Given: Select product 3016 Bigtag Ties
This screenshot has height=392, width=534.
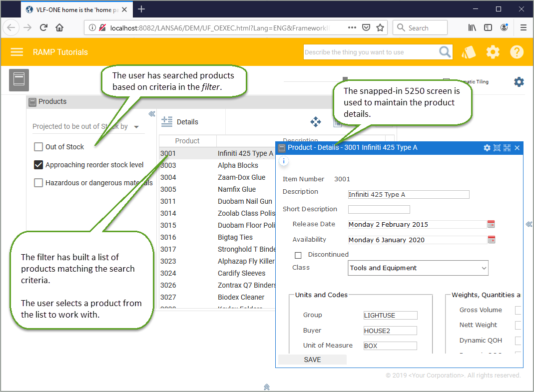Looking at the screenshot, I should click(x=217, y=237).
